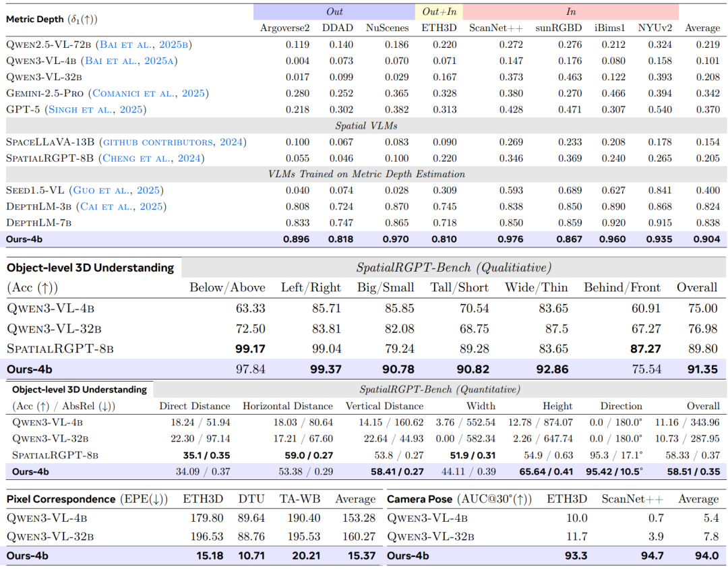Click the VLMs Trained on Metric Depth Estimation divider
Image resolution: width=728 pixels, height=569 pixels.
tap(366, 174)
